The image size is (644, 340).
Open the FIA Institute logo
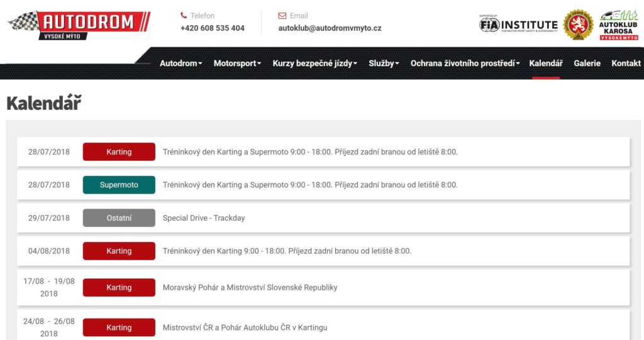[x=518, y=25]
